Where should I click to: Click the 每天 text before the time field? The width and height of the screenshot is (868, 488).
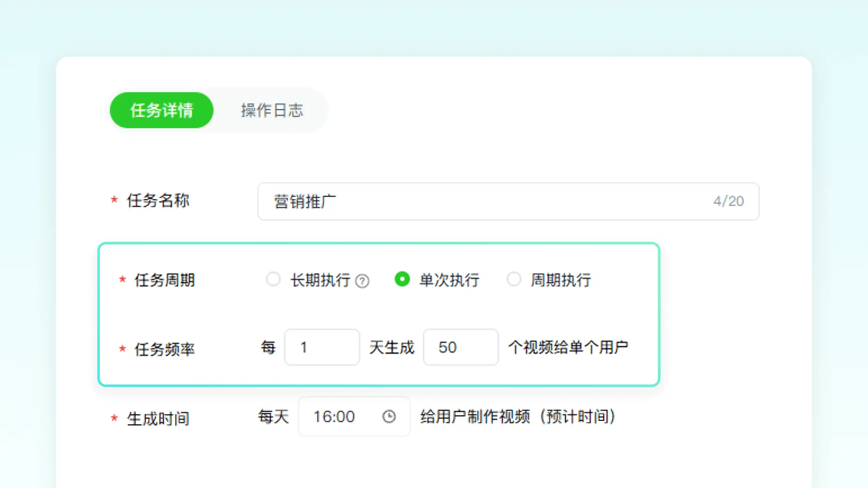tap(273, 417)
